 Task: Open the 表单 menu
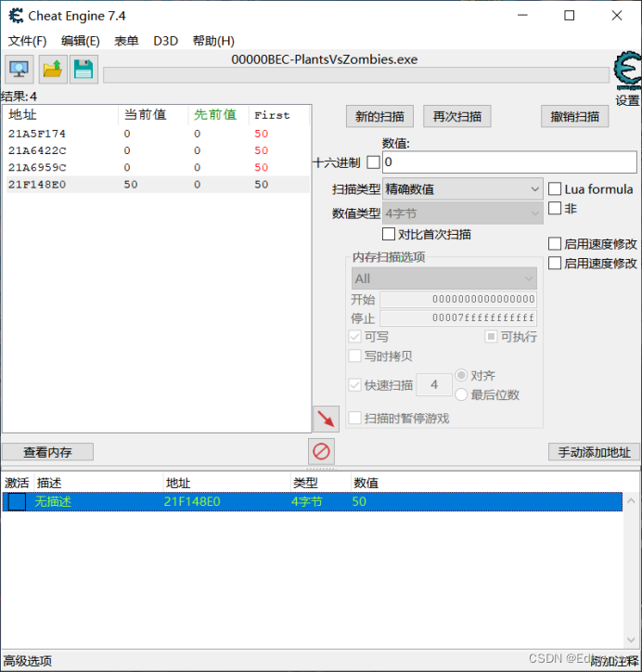pos(126,41)
